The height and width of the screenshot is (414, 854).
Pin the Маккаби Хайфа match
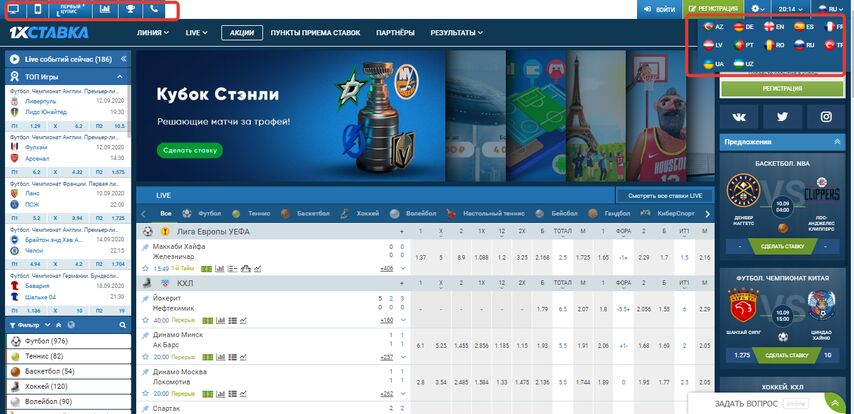point(145,247)
